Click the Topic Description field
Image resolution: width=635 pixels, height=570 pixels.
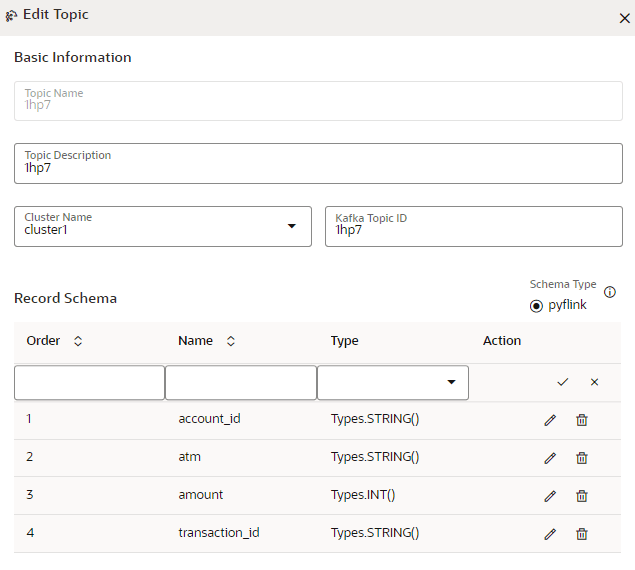(x=318, y=163)
